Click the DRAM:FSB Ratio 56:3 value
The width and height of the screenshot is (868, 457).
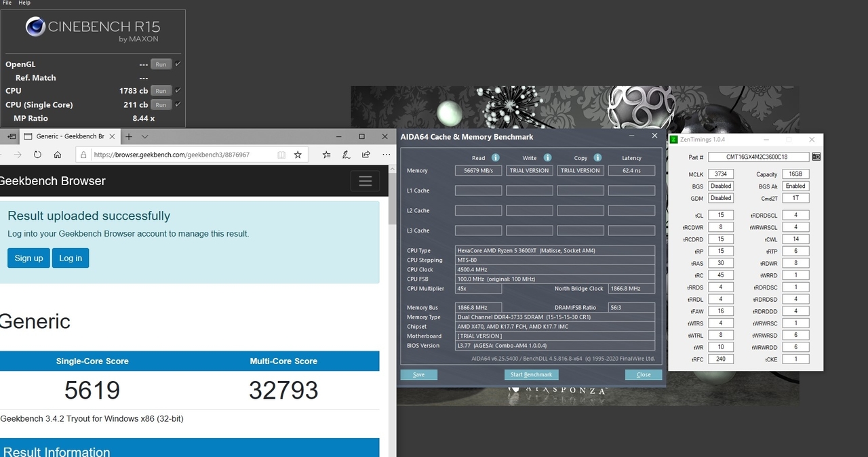(631, 307)
